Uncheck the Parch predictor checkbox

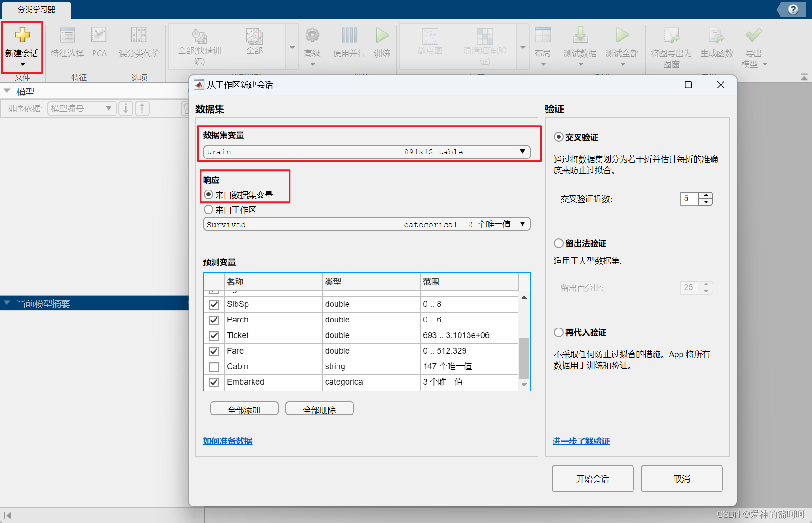coord(214,320)
